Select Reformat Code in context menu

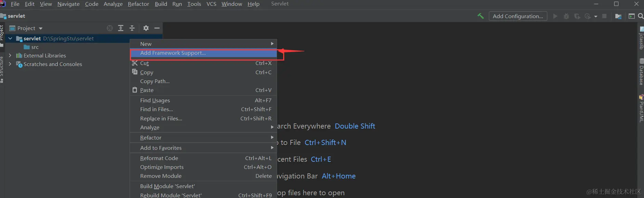coord(203,158)
